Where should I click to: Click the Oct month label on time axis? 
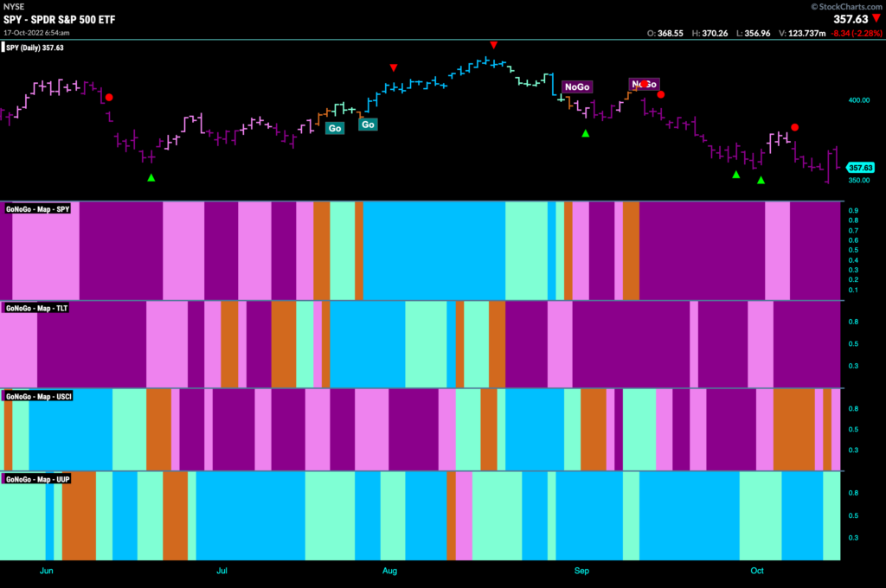point(756,571)
